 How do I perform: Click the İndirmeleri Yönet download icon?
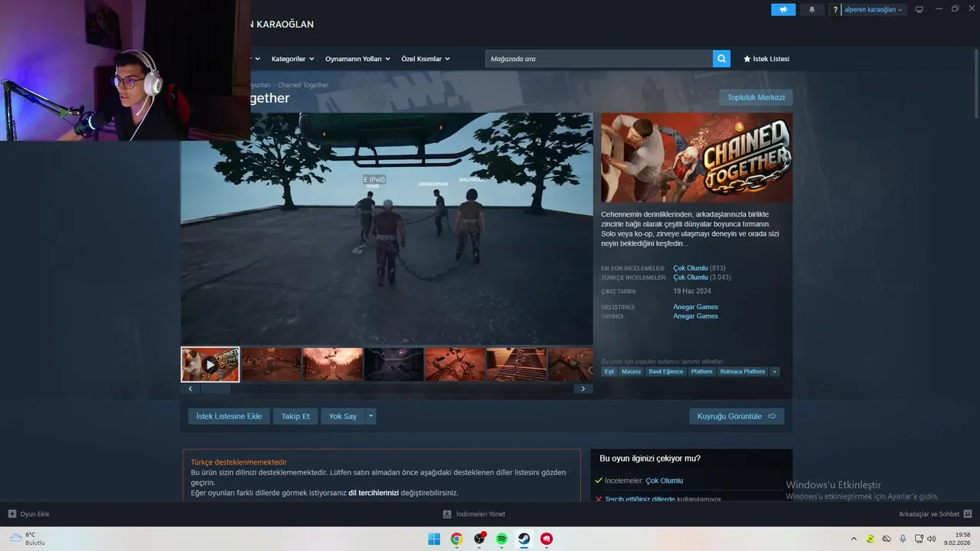coord(447,514)
